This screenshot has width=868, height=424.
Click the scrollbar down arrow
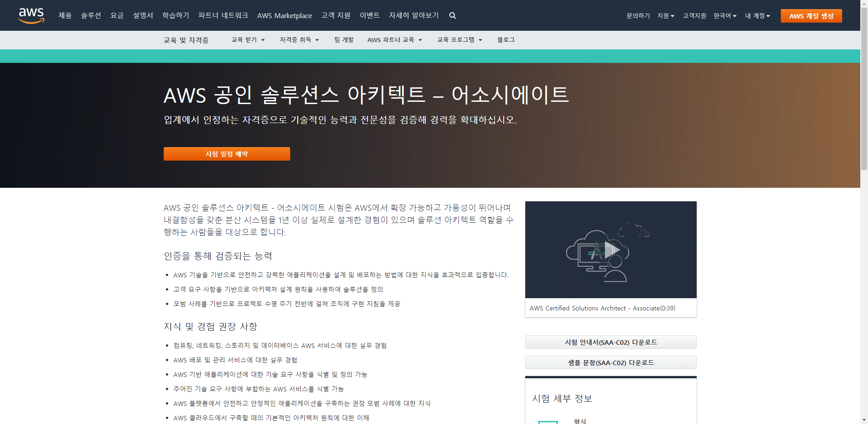coord(864,420)
